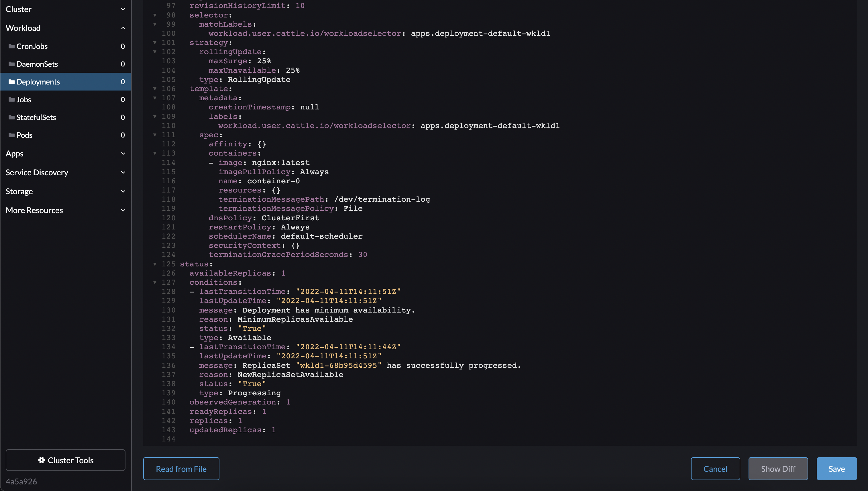This screenshot has height=491, width=868.
Task: Open the Apps sidebar entry
Action: pos(15,154)
